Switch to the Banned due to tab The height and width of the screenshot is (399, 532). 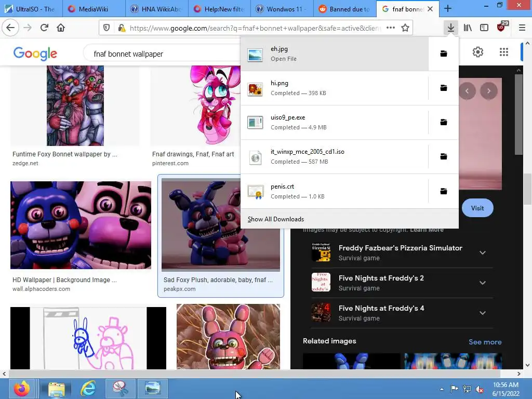[345, 9]
